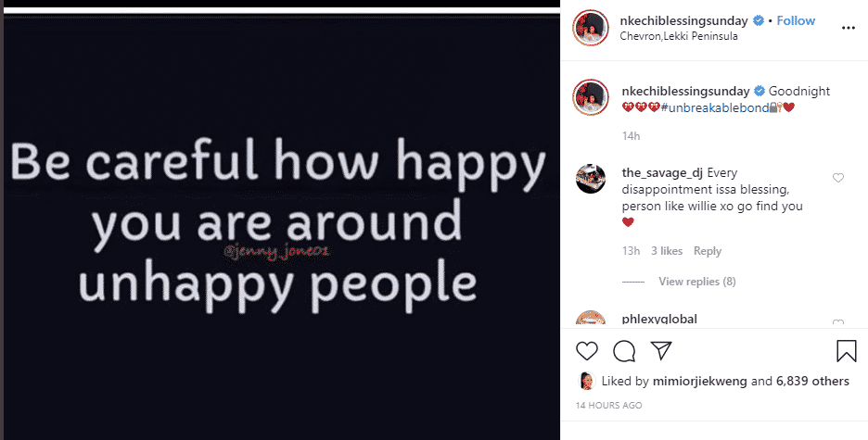Reply to the_savage_dj's comment
This screenshot has height=440, width=868.
click(x=708, y=251)
